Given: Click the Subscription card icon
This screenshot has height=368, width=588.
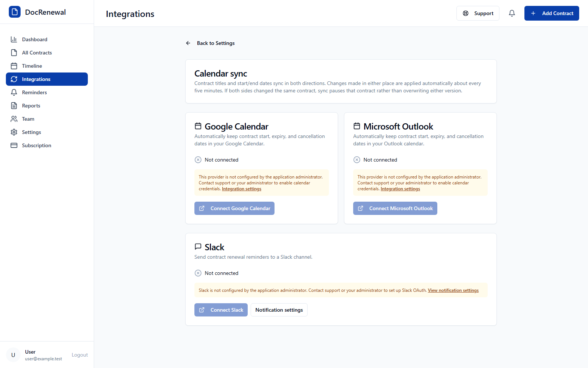Looking at the screenshot, I should pyautogui.click(x=14, y=145).
